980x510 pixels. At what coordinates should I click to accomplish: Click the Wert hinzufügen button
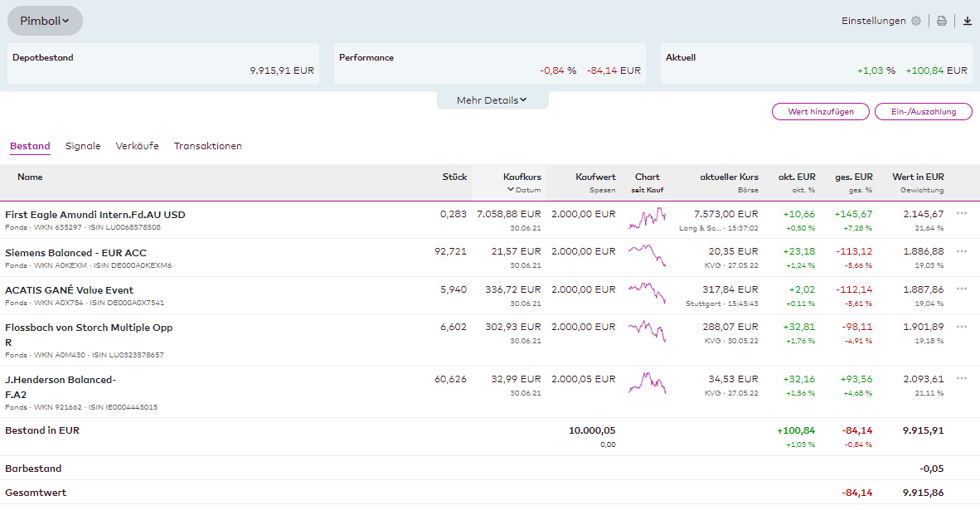(x=820, y=112)
